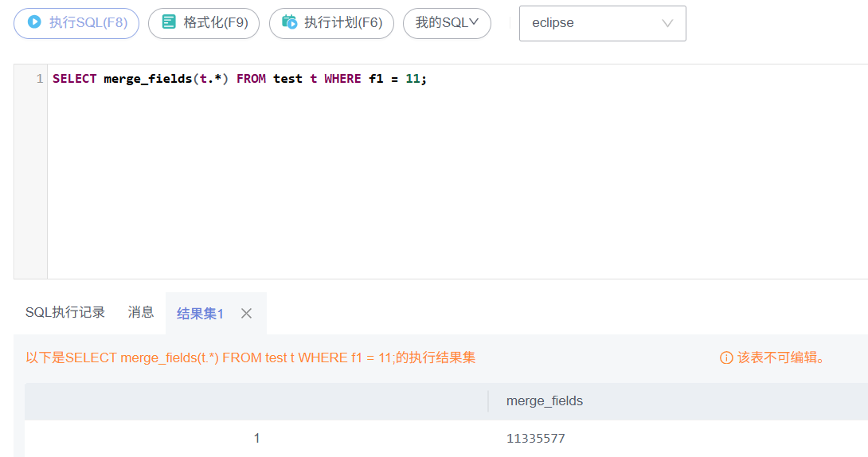Screen dimensions: 868x457
Task: Switch to SQL执行记录 tab
Action: (x=65, y=313)
